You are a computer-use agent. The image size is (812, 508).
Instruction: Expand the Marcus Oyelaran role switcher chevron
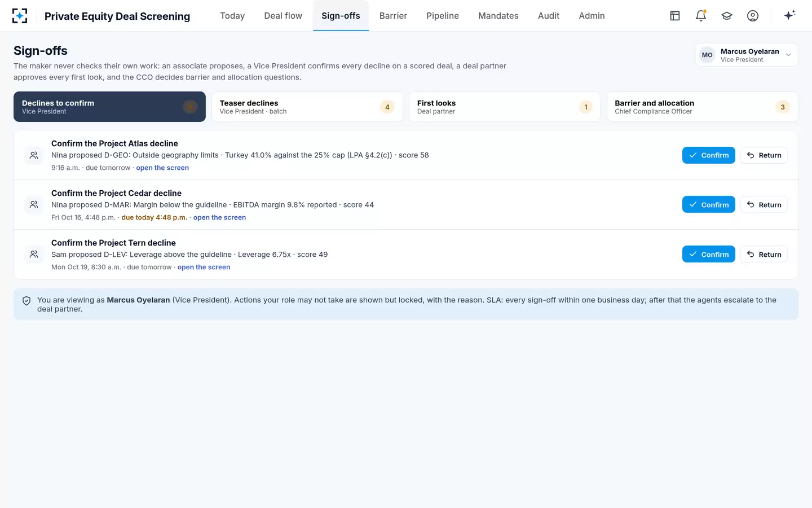pyautogui.click(x=788, y=55)
